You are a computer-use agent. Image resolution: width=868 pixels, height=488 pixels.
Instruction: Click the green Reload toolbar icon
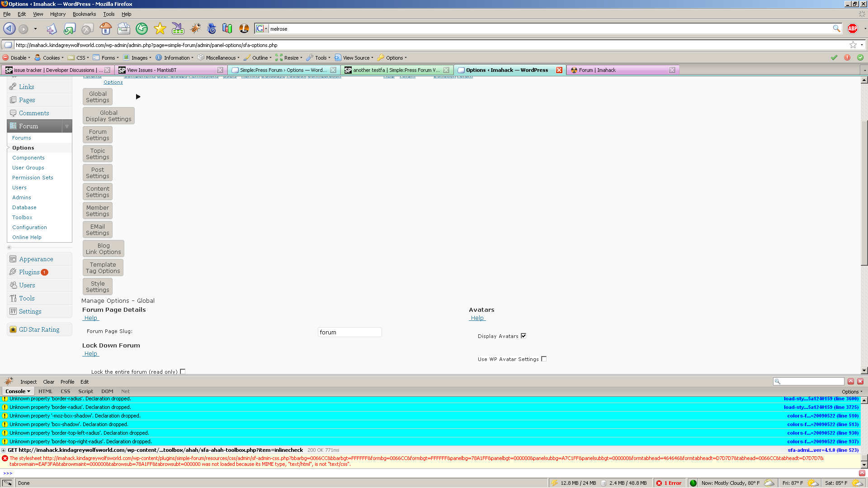click(142, 29)
